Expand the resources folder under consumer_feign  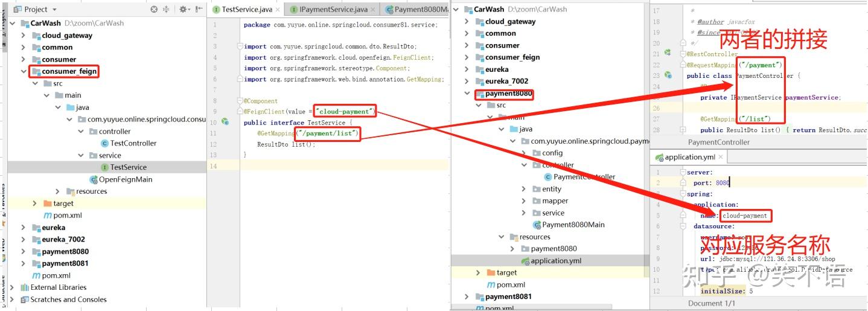point(58,191)
